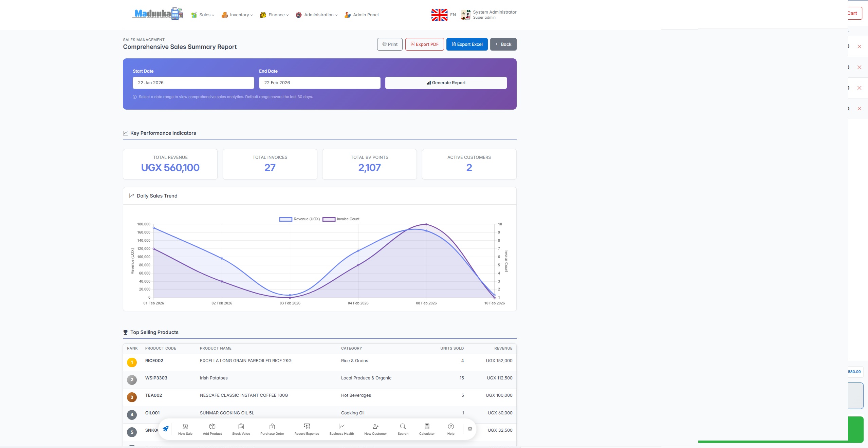Click the Start Date field
The image size is (868, 448).
tap(193, 83)
